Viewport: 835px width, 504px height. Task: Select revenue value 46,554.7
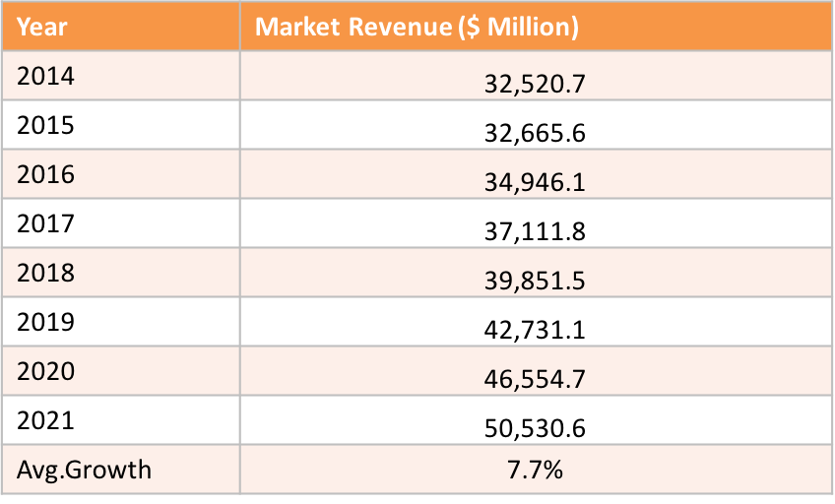point(535,379)
